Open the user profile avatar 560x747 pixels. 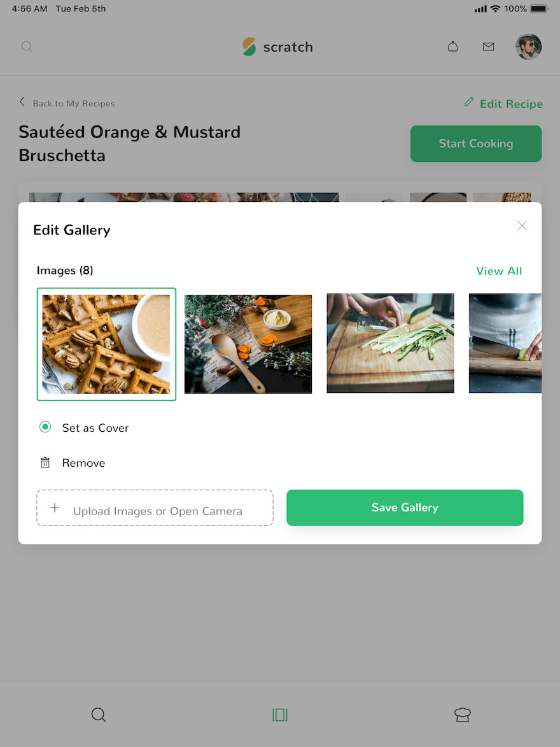click(529, 46)
